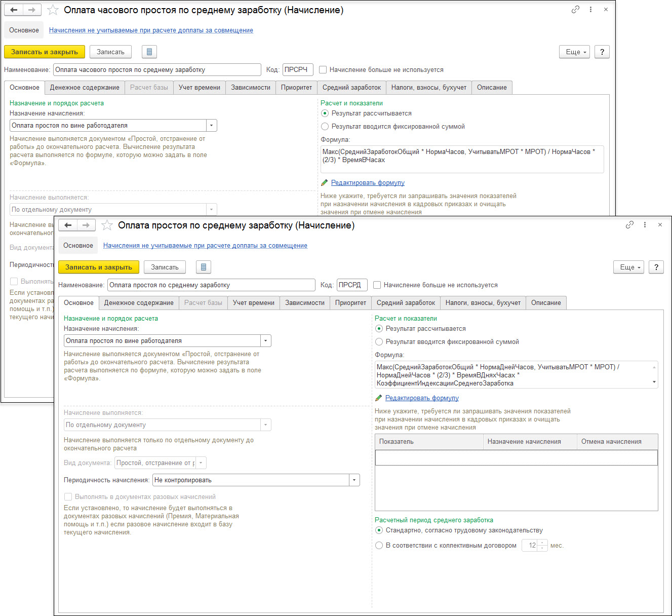This screenshot has width=672, height=616.
Task: Star the Оплата часового простоя window as favorite
Action: [53, 10]
